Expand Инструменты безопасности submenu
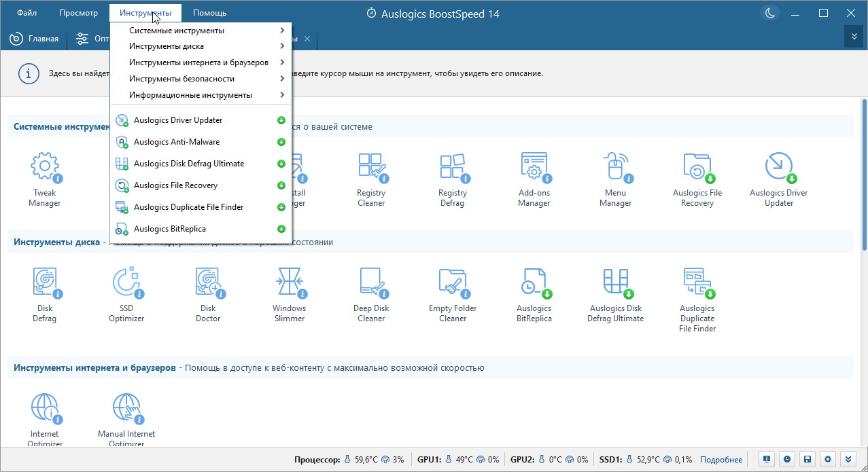This screenshot has height=472, width=868. point(201,79)
